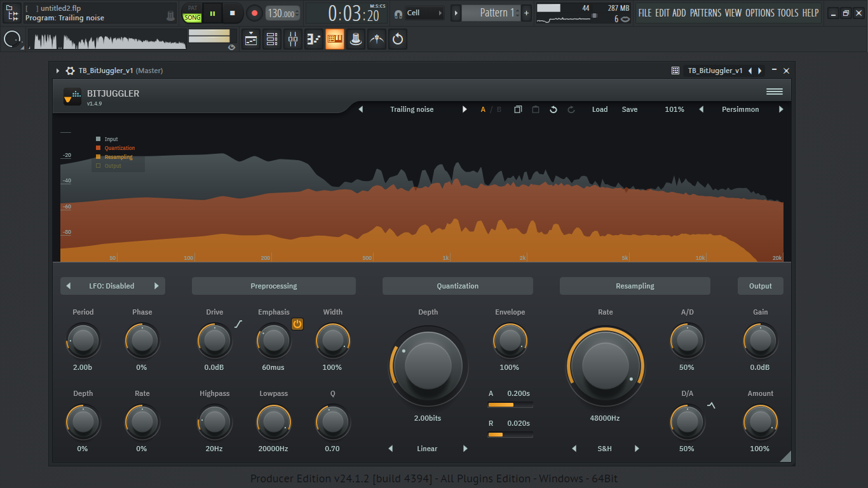Image resolution: width=868 pixels, height=488 pixels.
Task: Click the undo history circular arrow icon
Action: (398, 39)
